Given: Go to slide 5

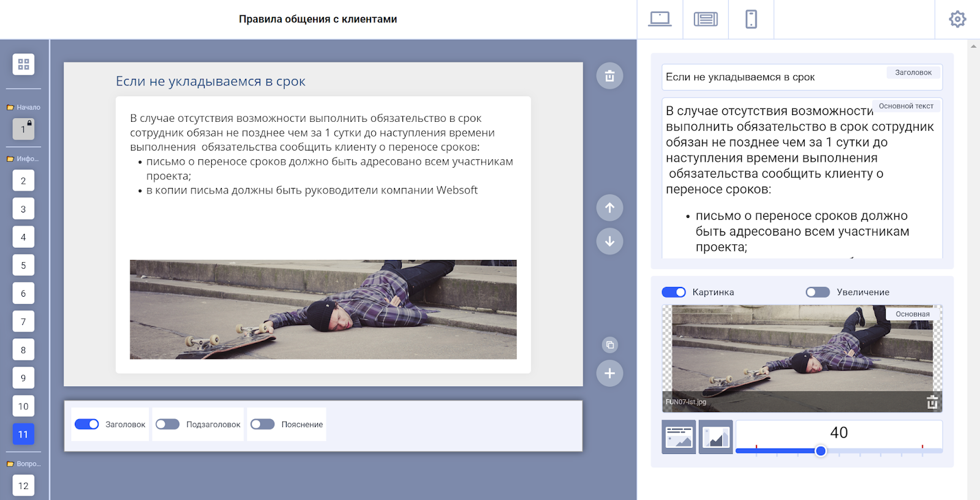Looking at the screenshot, I should (23, 265).
